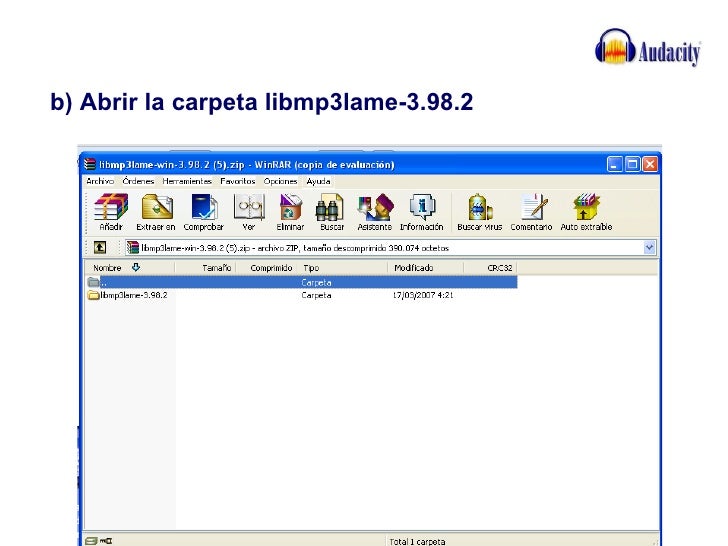Click the parent folder '..' icon

point(93,282)
